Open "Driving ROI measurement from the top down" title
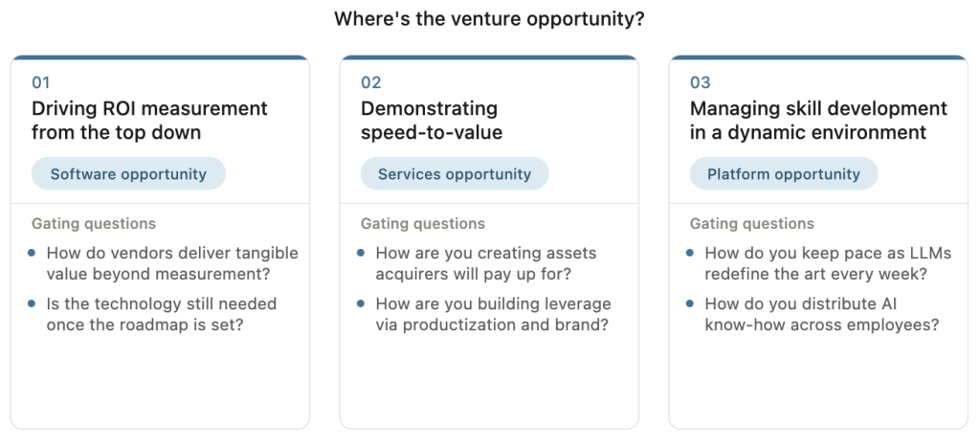 tap(149, 121)
